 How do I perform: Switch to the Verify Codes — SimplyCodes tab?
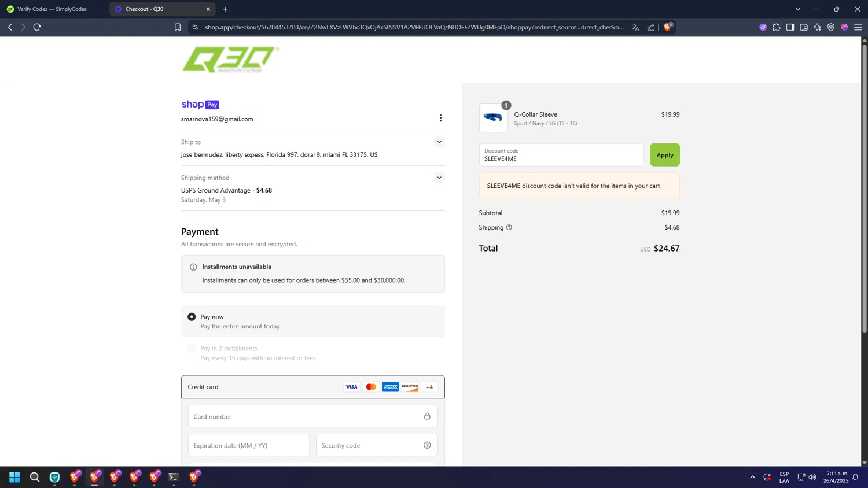[x=52, y=9]
